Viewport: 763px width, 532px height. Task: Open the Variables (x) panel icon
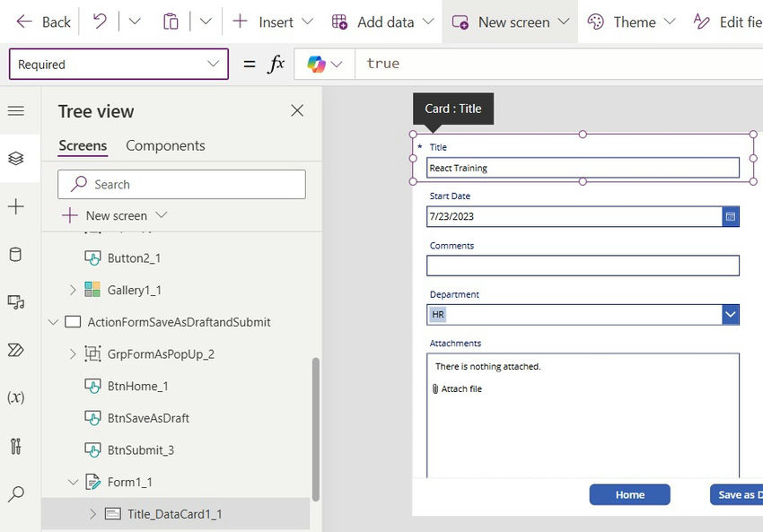15,397
